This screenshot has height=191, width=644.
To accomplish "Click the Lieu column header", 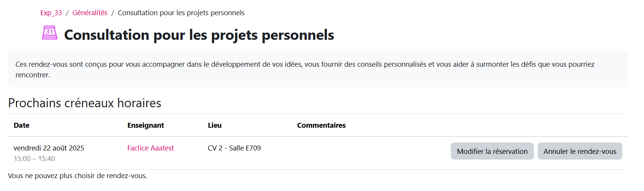I will (x=215, y=125).
